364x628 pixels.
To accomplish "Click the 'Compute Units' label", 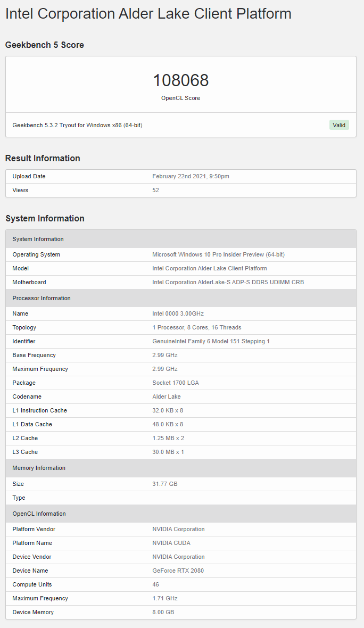I will click(x=32, y=584).
